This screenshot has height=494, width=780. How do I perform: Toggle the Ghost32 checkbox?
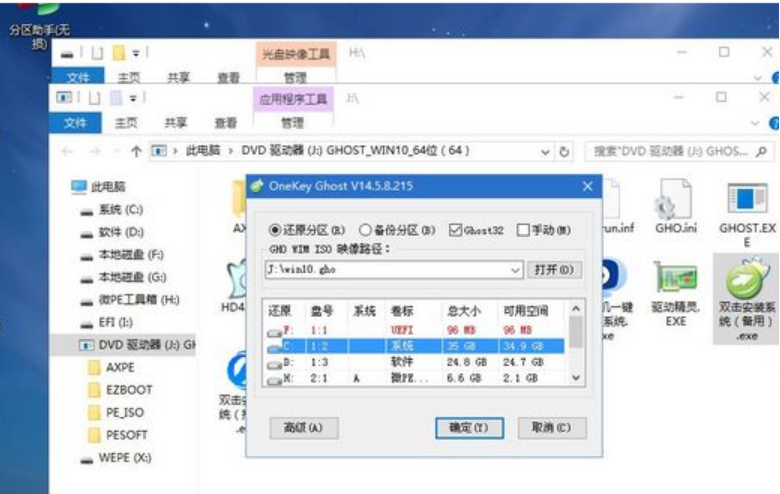coord(455,229)
